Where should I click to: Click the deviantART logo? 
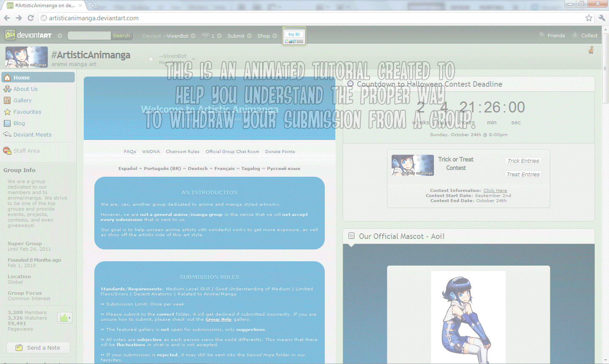click(28, 35)
